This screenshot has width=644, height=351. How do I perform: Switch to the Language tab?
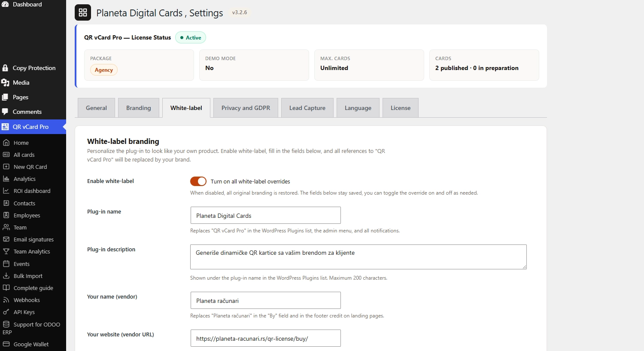click(358, 108)
